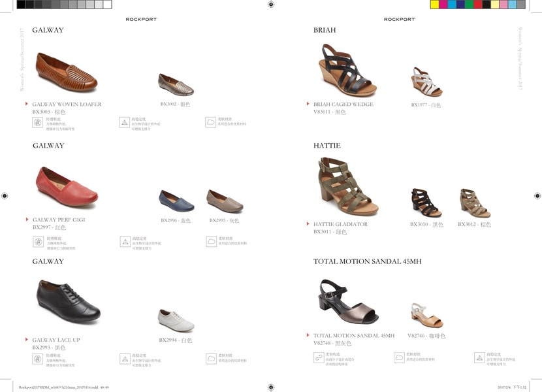Click the Rockport logo on the right page
542x392 pixels.
point(400,20)
